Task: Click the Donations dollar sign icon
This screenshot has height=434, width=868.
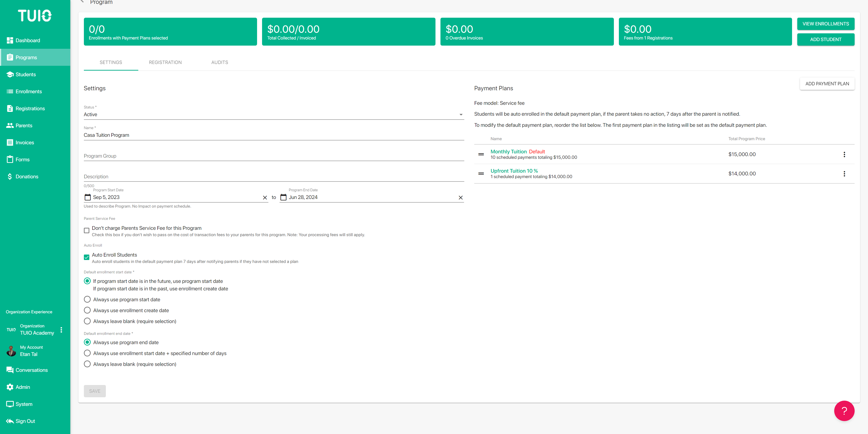Action: click(x=10, y=177)
